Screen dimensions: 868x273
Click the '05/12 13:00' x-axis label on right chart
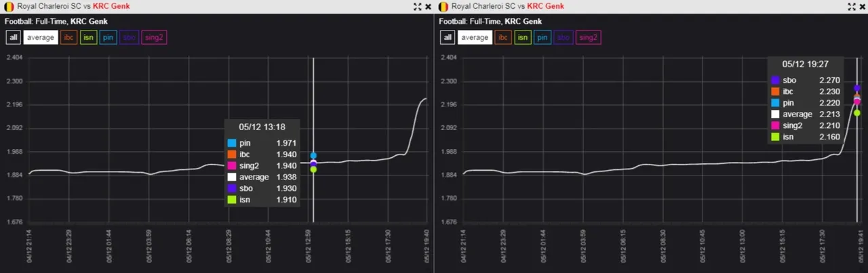coord(742,245)
